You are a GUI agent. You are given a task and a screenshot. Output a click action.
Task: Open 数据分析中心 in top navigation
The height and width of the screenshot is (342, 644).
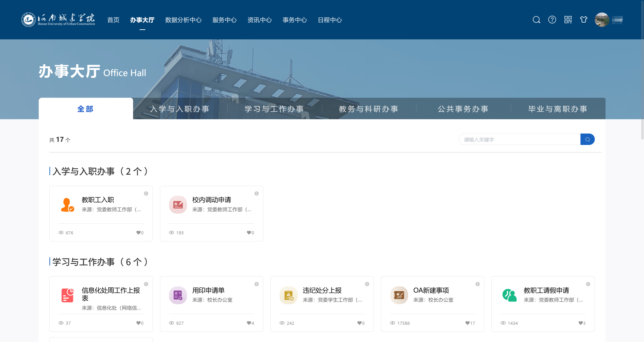point(183,20)
